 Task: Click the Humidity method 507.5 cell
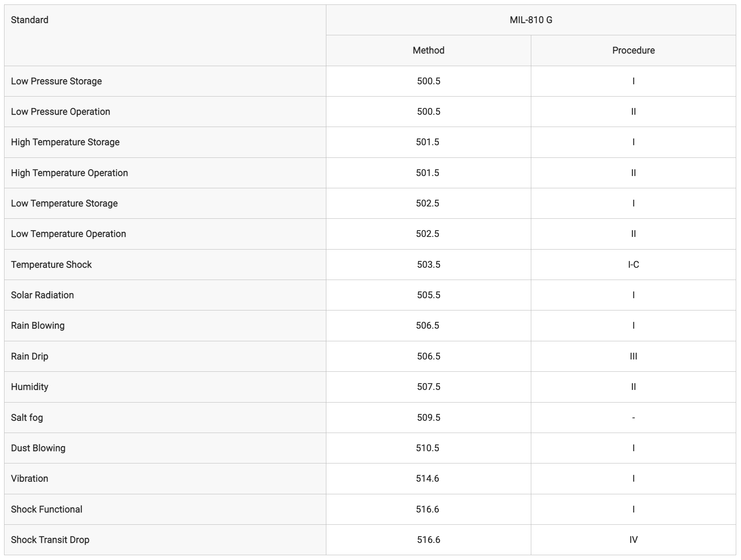tap(428, 387)
